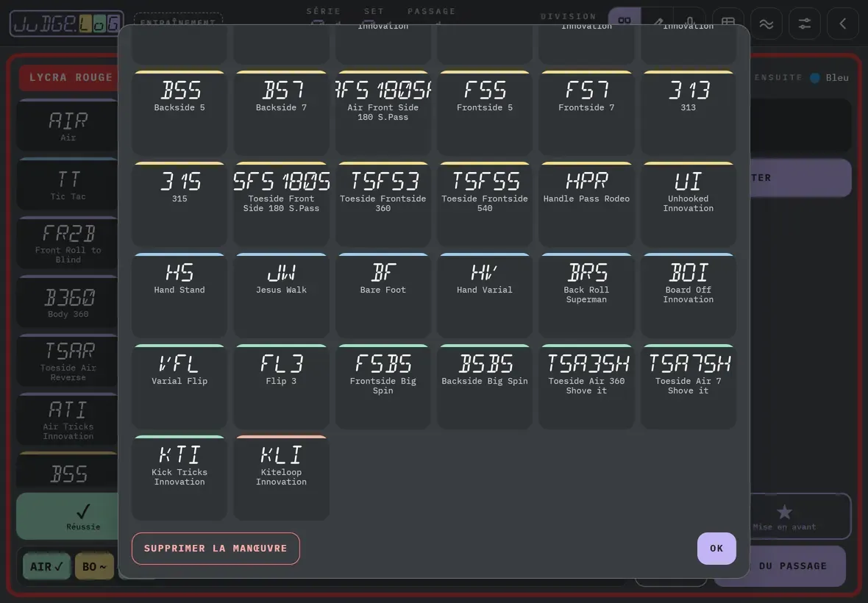
Task: Click the Body 360 entry in background list
Action: tap(68, 301)
